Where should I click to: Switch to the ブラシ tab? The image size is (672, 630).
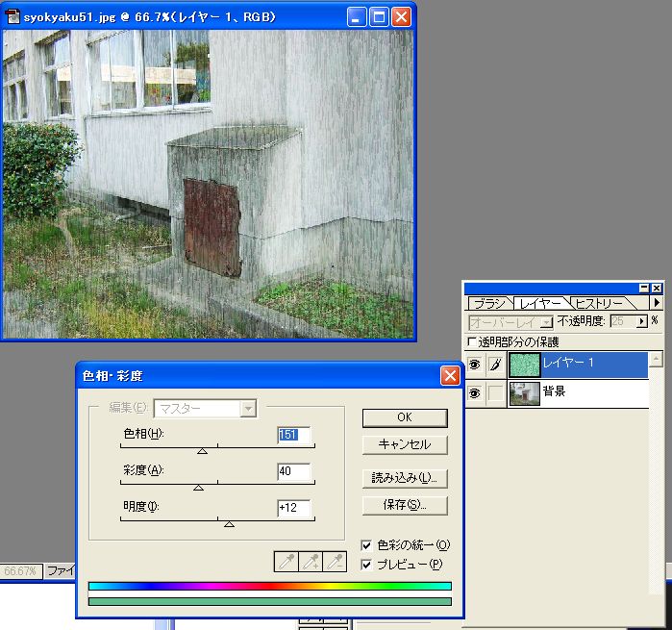[489, 303]
